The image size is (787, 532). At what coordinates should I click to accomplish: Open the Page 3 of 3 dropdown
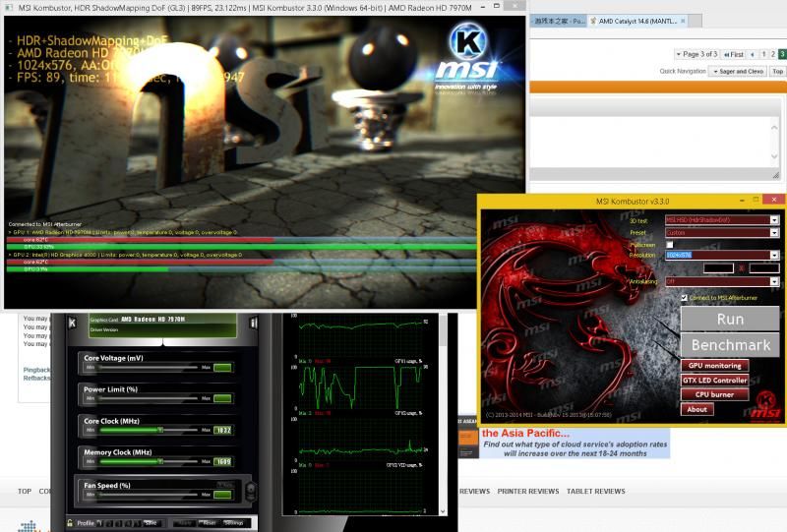696,54
